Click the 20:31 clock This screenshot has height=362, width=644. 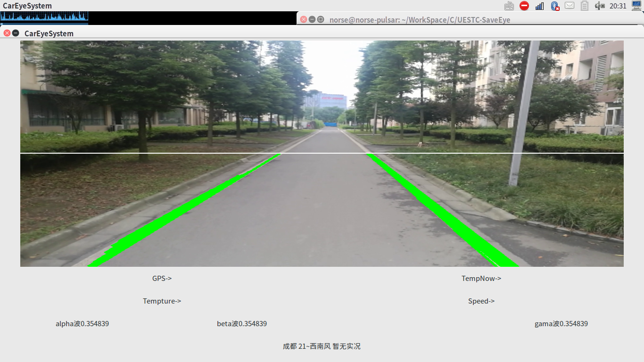coord(618,6)
